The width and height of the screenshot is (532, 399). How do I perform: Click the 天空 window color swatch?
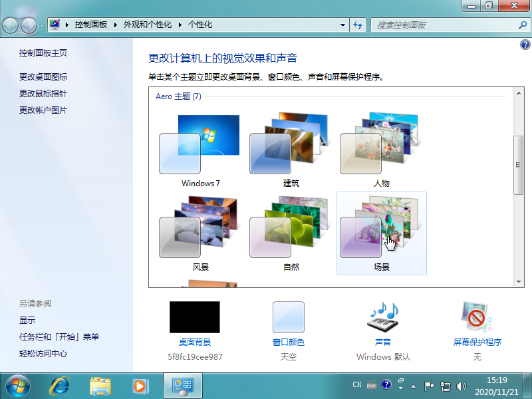click(289, 317)
